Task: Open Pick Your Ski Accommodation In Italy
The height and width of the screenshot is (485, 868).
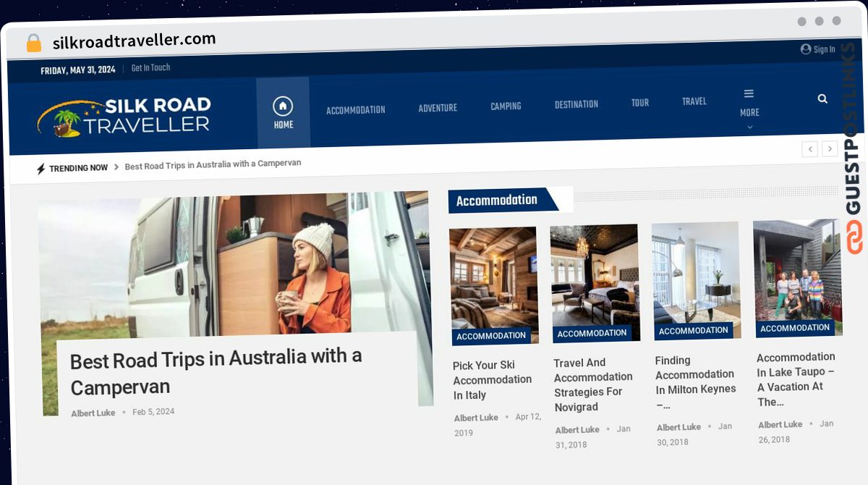Action: (493, 380)
